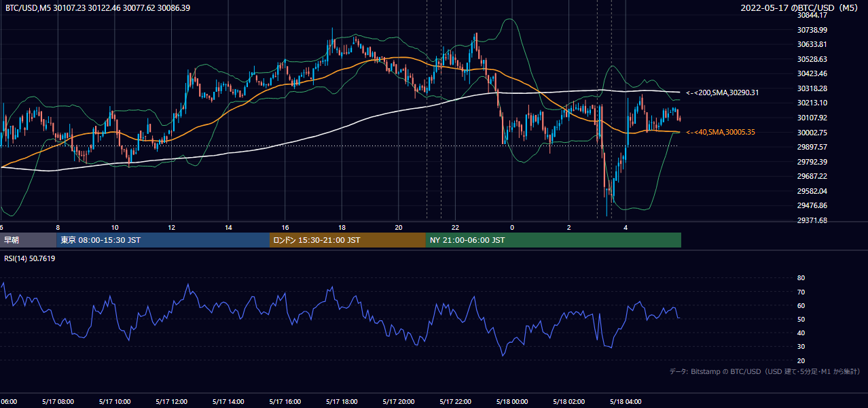Click the BTC/USD,M5 OHLC header text
868x408 pixels.
(98, 8)
